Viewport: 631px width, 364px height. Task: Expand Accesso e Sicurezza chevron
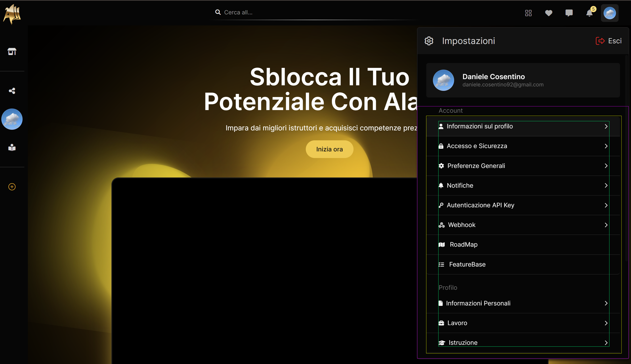pyautogui.click(x=606, y=146)
